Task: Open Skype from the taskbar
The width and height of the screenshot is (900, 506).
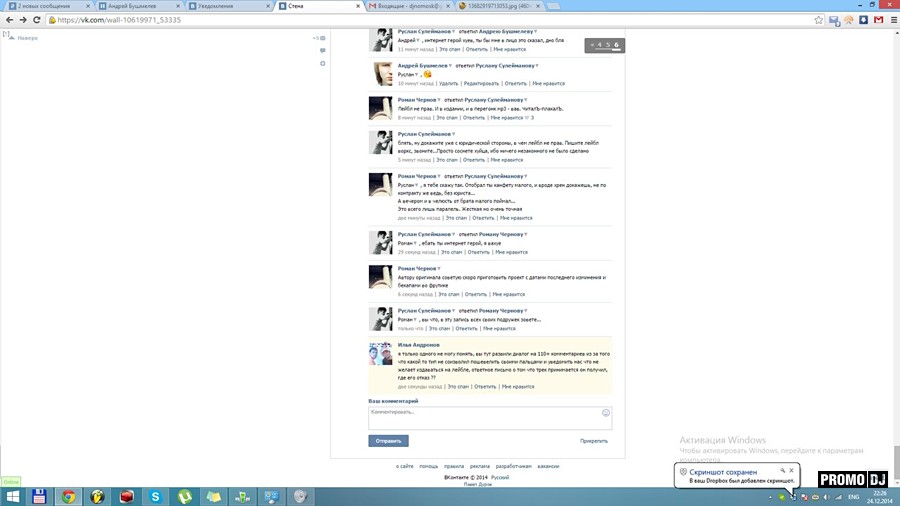Action: tap(156, 496)
